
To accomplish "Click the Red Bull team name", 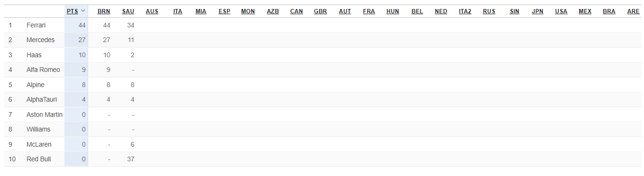I will coord(38,159).
